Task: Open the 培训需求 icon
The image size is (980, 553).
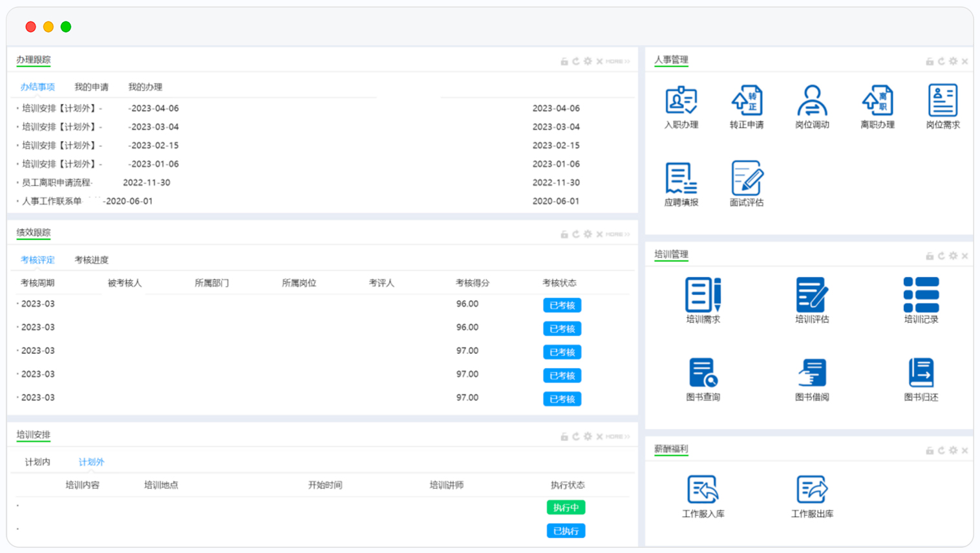Action: coord(703,295)
